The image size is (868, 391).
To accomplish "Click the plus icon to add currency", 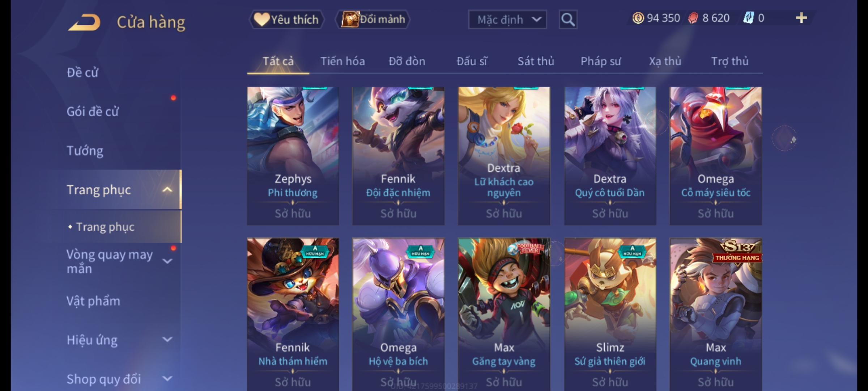I will (x=801, y=18).
